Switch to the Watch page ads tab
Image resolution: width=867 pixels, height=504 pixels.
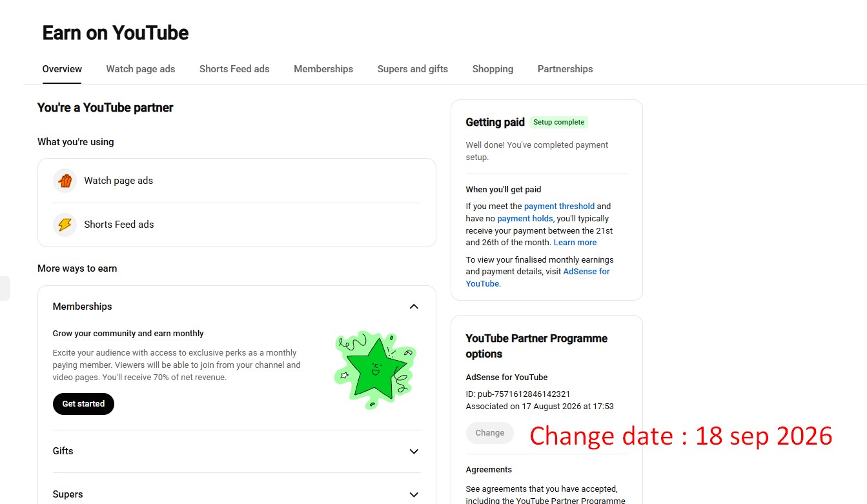pos(141,69)
